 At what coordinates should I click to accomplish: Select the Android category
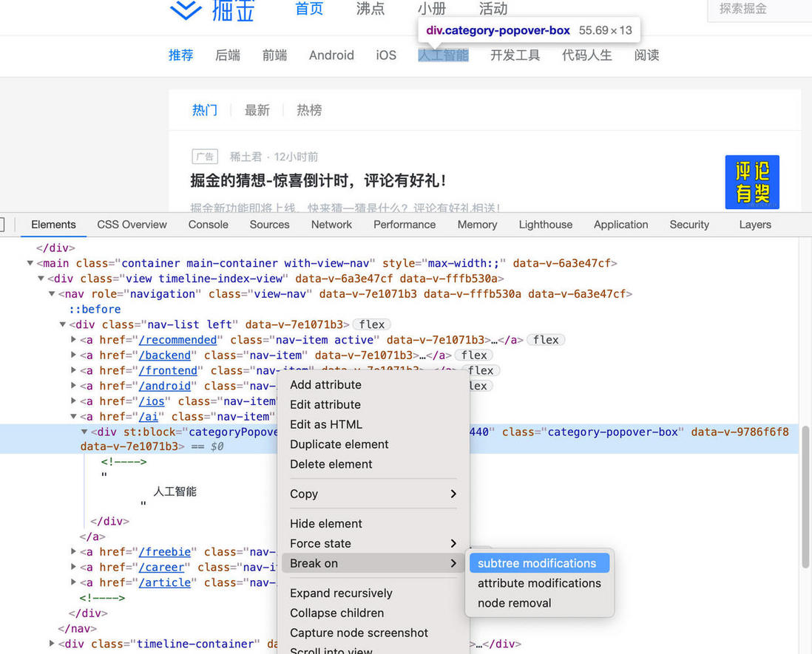(331, 55)
